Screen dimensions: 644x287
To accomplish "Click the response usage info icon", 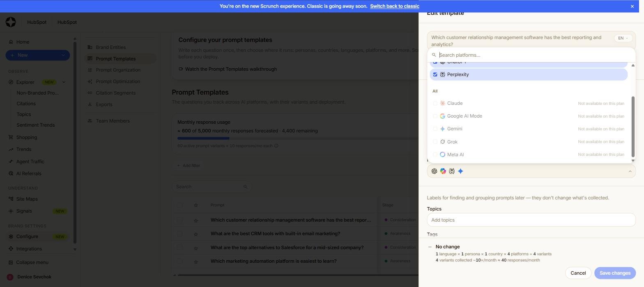I will pyautogui.click(x=276, y=146).
